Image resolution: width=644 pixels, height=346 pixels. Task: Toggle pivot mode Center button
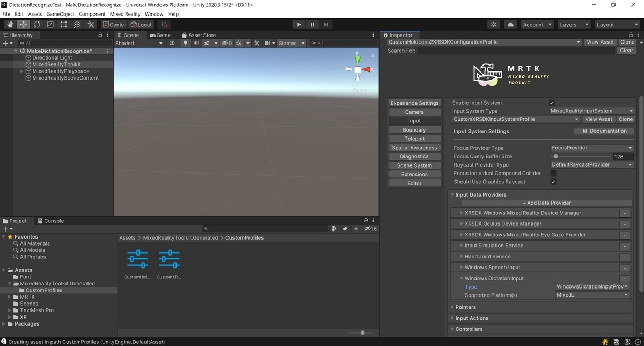coord(114,25)
